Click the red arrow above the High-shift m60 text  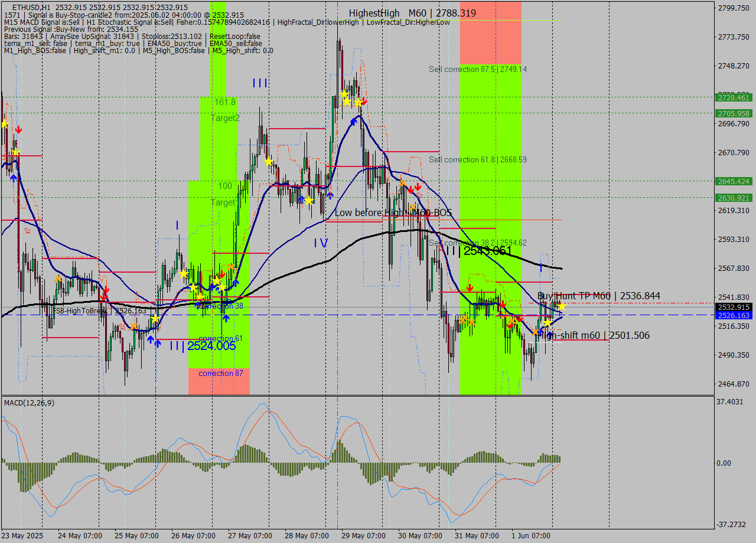[x=520, y=319]
